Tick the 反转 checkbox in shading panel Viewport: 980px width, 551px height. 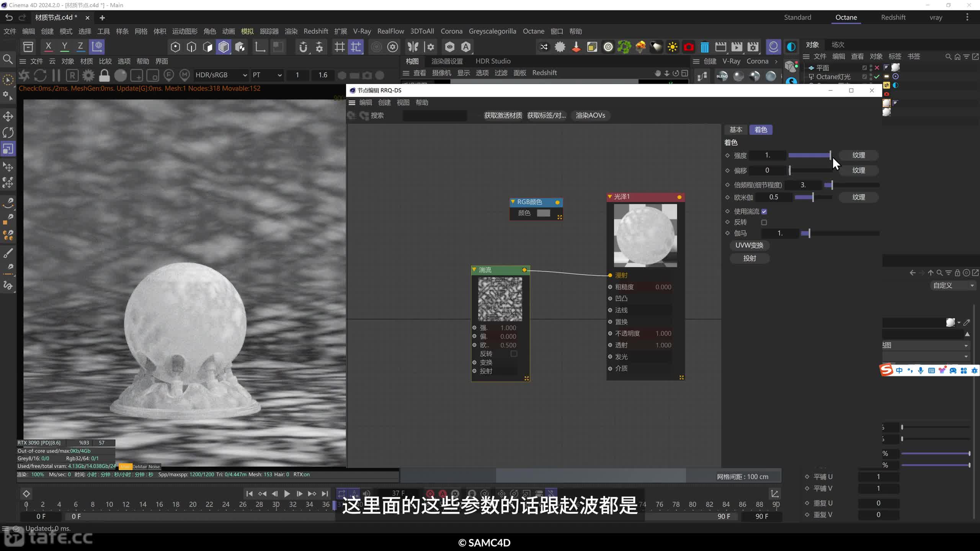tap(764, 222)
